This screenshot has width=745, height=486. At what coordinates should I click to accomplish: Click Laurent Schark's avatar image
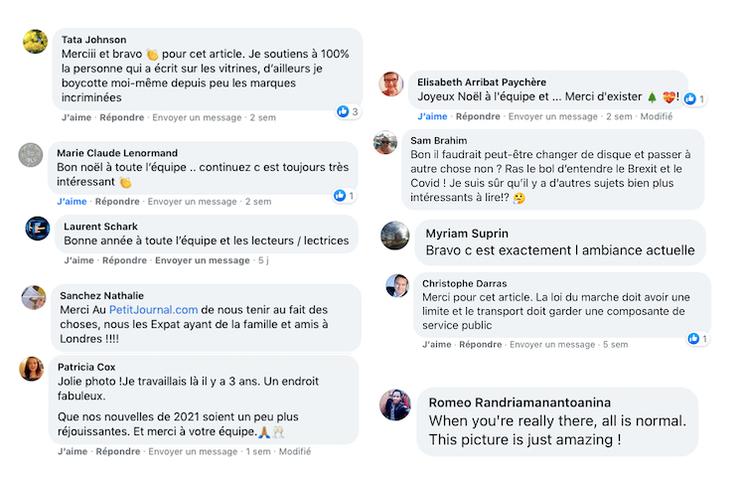[x=37, y=227]
